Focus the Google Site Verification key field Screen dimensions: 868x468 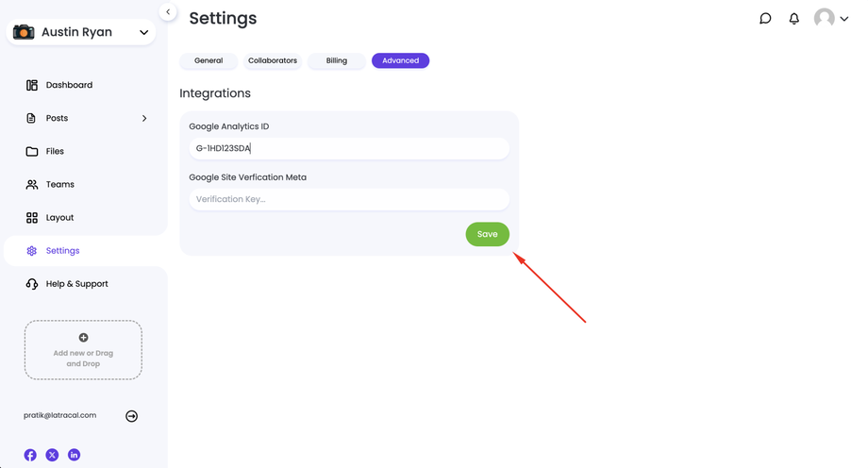[349, 199]
